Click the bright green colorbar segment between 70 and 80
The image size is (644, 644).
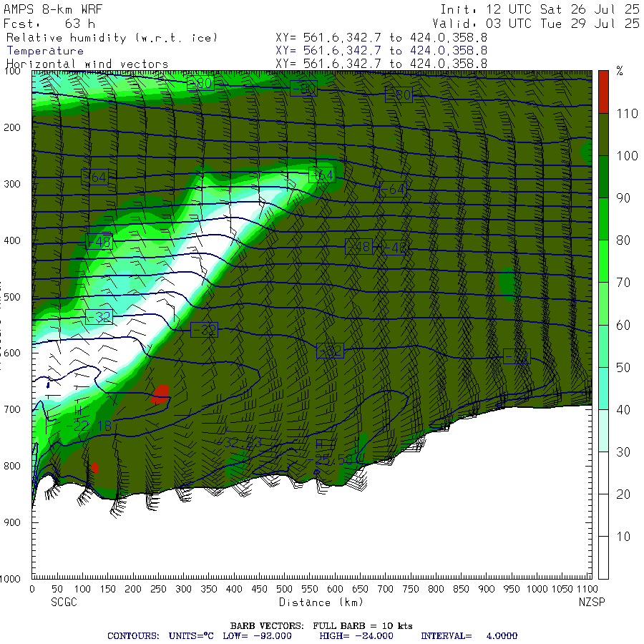coord(603,262)
